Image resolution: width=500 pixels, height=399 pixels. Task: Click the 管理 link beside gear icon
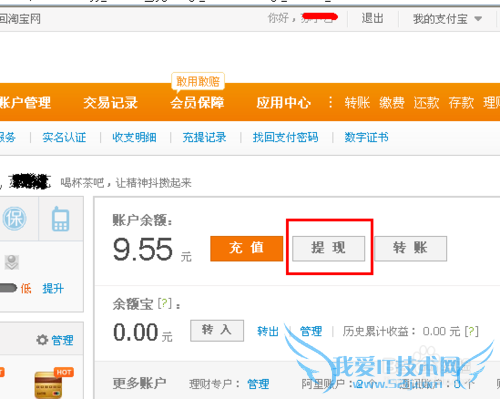(62, 340)
